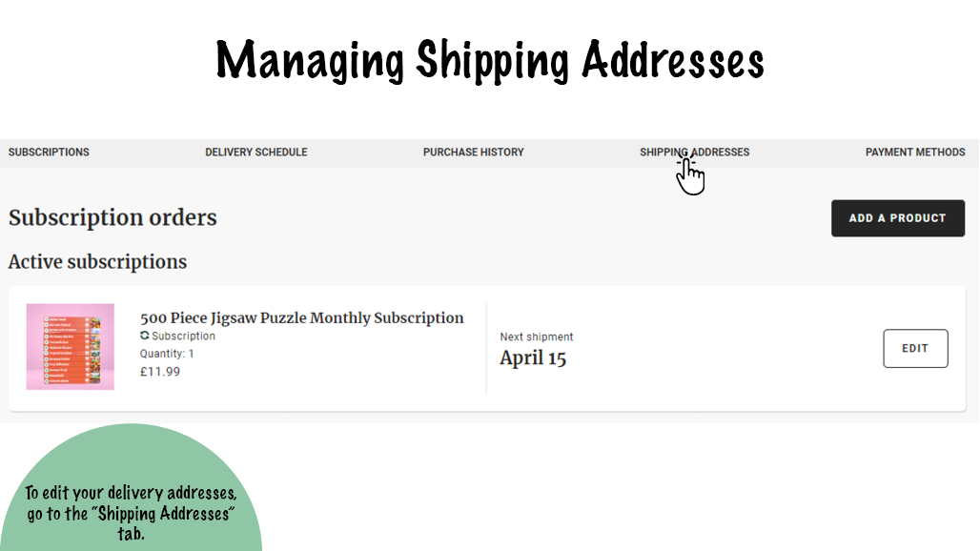Click the Next shipment label
The height and width of the screenshot is (551, 980).
pos(537,337)
